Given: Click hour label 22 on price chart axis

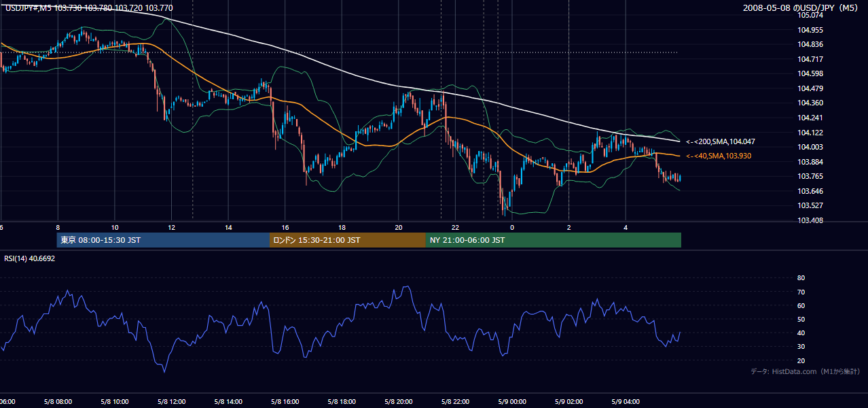Looking at the screenshot, I should tap(455, 227).
